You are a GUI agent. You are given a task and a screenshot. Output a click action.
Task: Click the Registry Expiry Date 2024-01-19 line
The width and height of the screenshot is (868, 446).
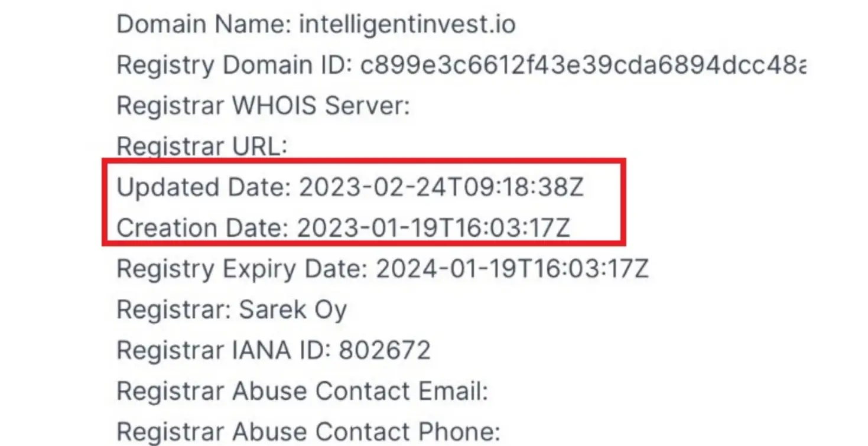[x=383, y=269]
